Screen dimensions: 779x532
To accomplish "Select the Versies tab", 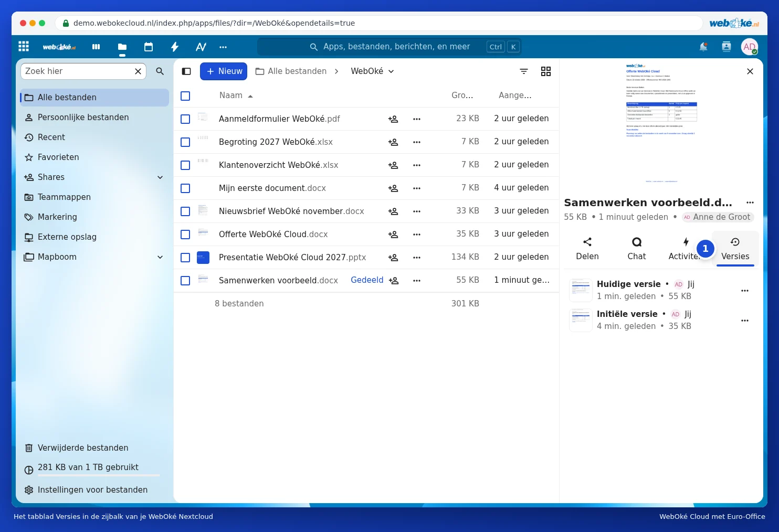I will pyautogui.click(x=735, y=249).
